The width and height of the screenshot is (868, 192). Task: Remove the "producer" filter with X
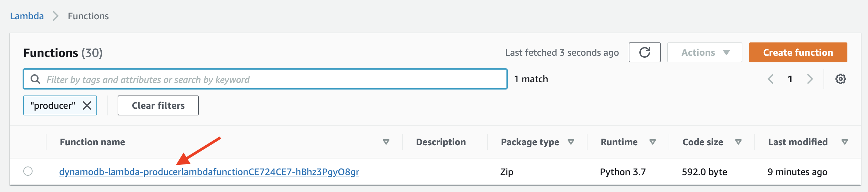87,105
